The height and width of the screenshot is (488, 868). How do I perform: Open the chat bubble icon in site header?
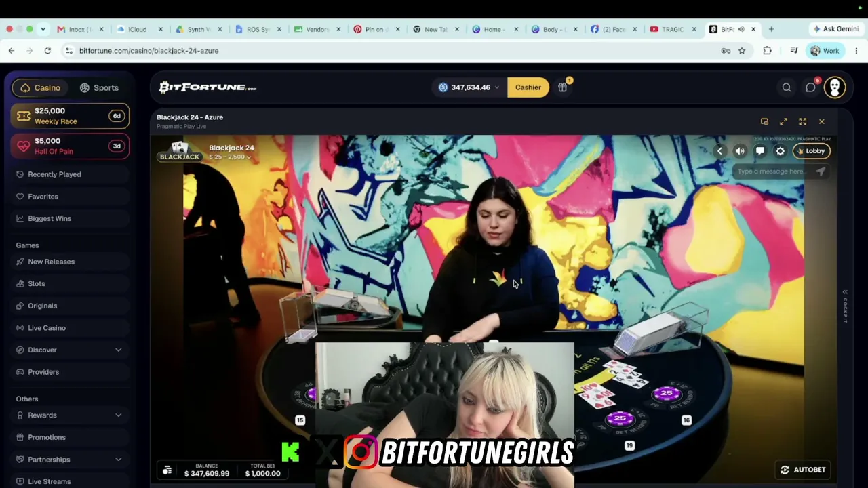(x=810, y=87)
